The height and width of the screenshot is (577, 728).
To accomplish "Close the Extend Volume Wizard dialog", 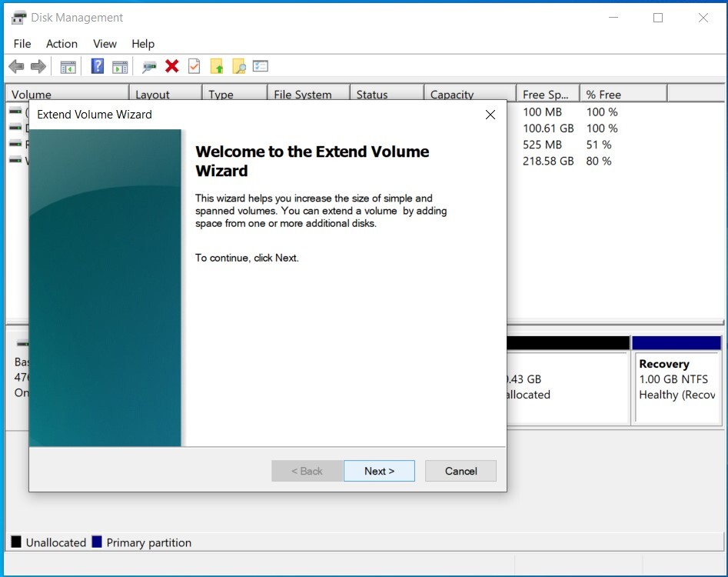I will click(x=490, y=114).
